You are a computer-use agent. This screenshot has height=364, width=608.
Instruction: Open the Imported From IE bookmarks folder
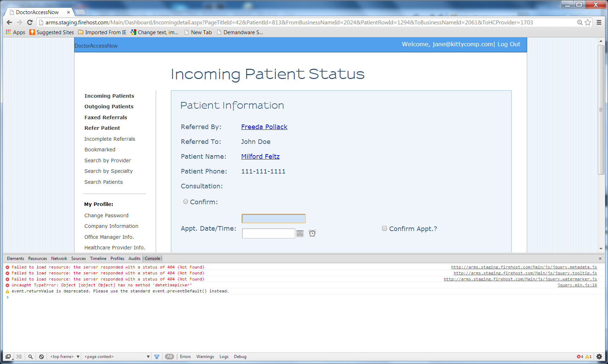click(102, 32)
